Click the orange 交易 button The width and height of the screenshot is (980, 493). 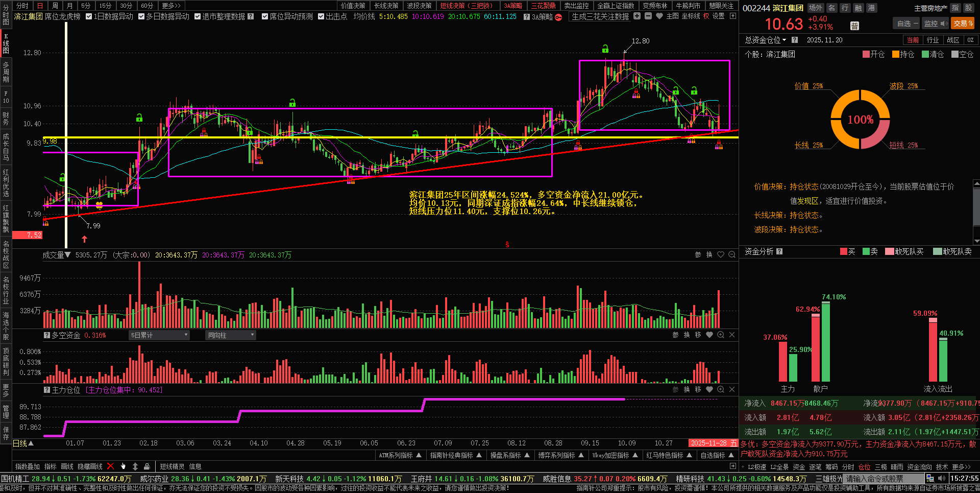click(x=963, y=24)
